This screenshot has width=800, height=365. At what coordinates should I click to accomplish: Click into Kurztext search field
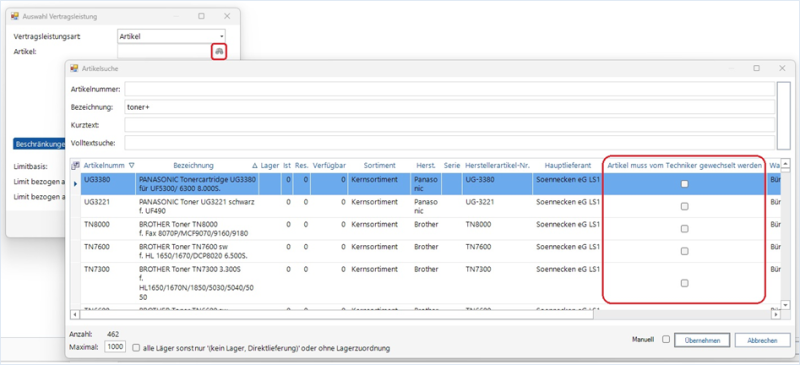449,125
